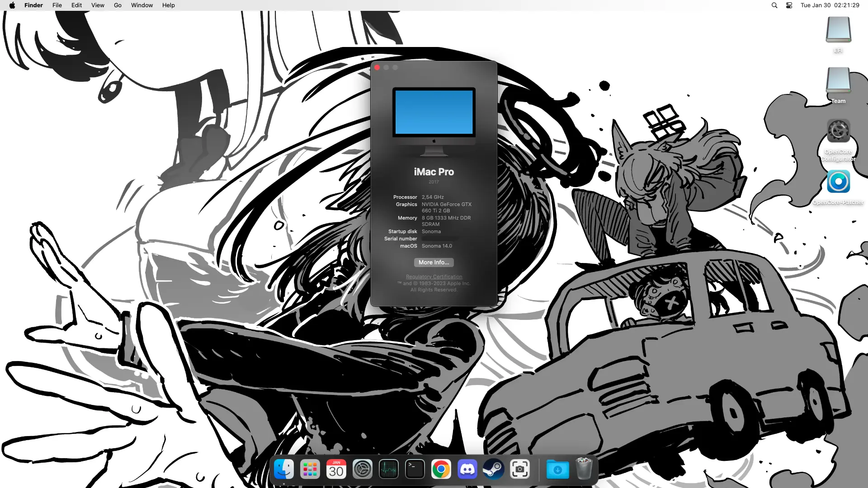The width and height of the screenshot is (868, 488).
Task: Open the Edit menu
Action: (76, 5)
